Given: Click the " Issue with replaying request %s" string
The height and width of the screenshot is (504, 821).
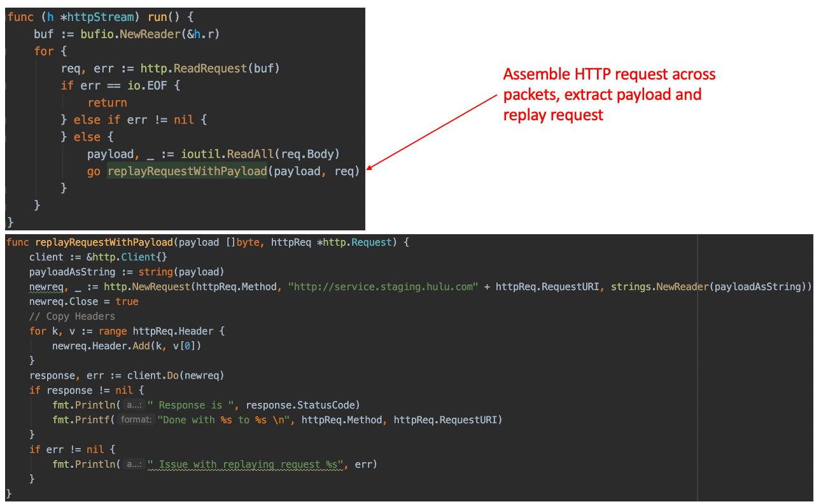Looking at the screenshot, I should pyautogui.click(x=246, y=464).
